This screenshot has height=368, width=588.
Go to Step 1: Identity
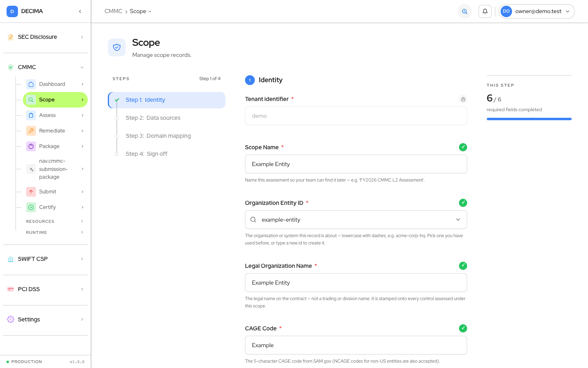click(x=167, y=100)
